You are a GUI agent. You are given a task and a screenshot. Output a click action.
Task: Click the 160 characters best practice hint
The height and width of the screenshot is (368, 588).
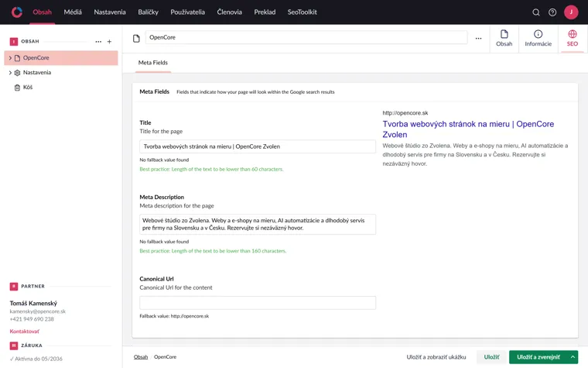click(x=213, y=251)
